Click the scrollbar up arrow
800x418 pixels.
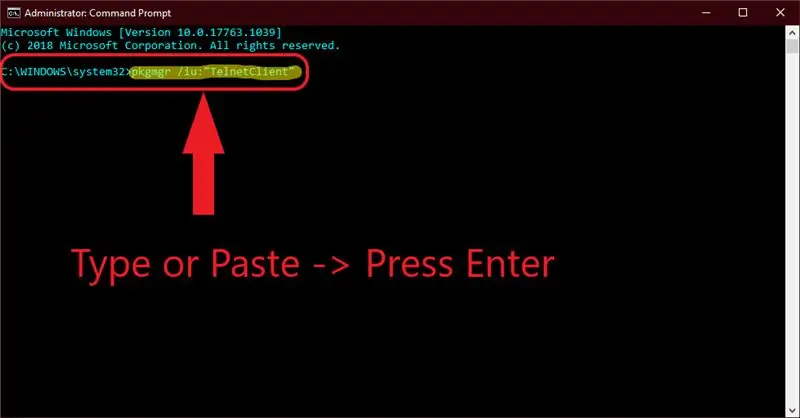792,32
